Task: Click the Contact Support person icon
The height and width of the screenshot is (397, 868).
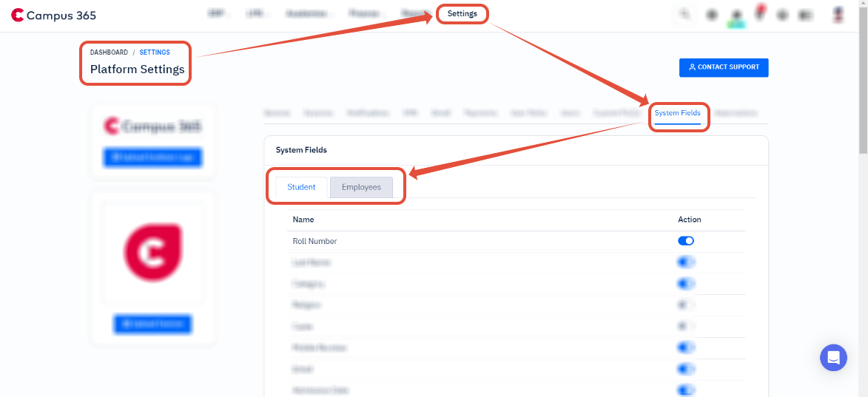Action: tap(692, 67)
